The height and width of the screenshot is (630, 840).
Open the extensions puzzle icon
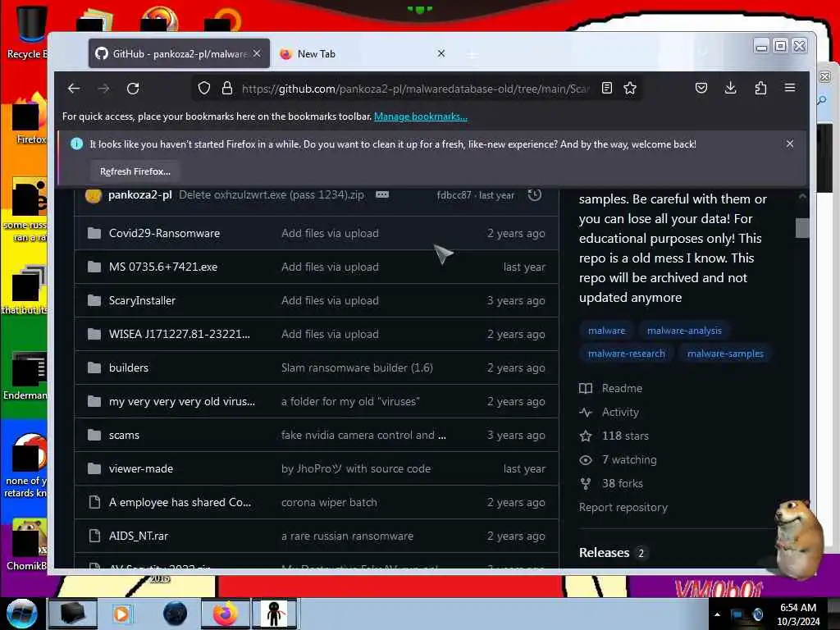(760, 88)
